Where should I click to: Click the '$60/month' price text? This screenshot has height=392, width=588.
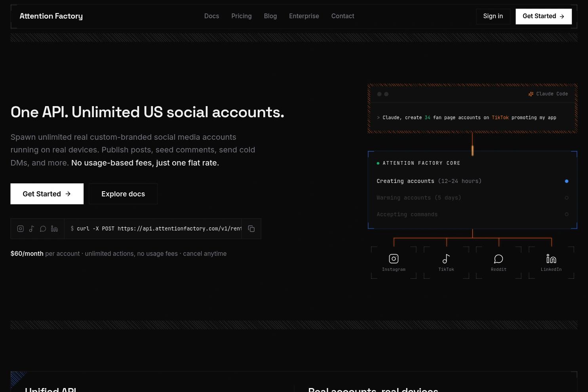coord(27,254)
